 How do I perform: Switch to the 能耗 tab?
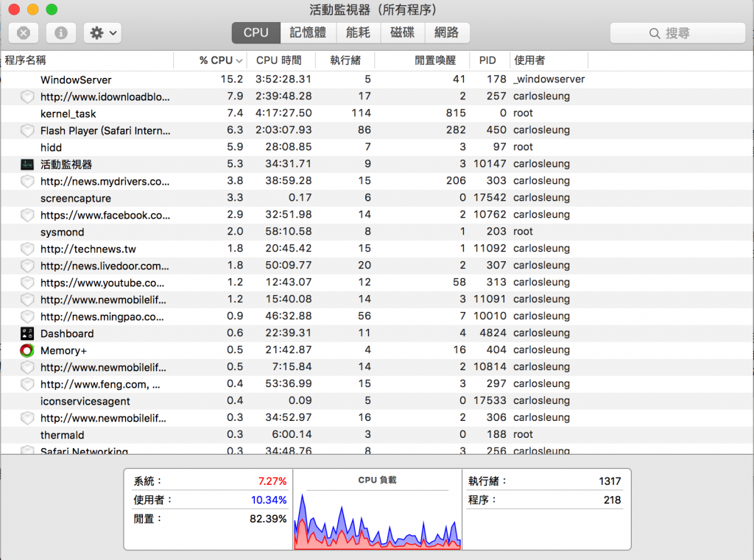pyautogui.click(x=358, y=32)
